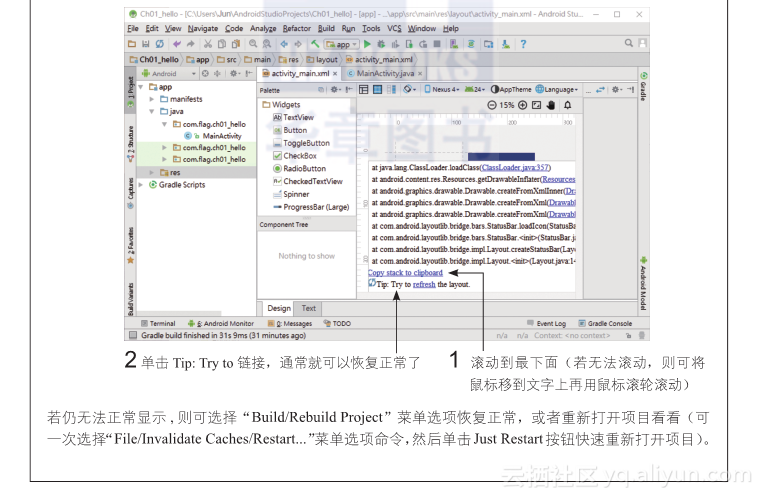763x499 pixels.
Task: Switch to the Text tab
Action: point(309,309)
